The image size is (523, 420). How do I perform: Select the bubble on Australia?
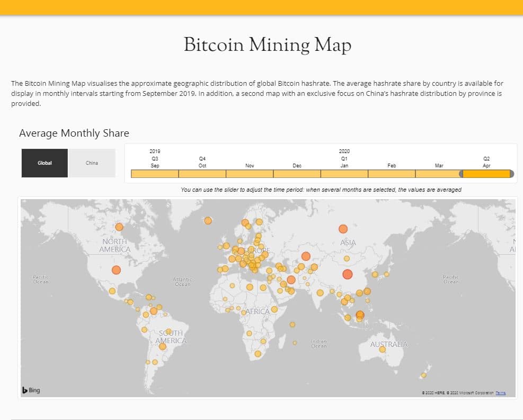point(383,349)
